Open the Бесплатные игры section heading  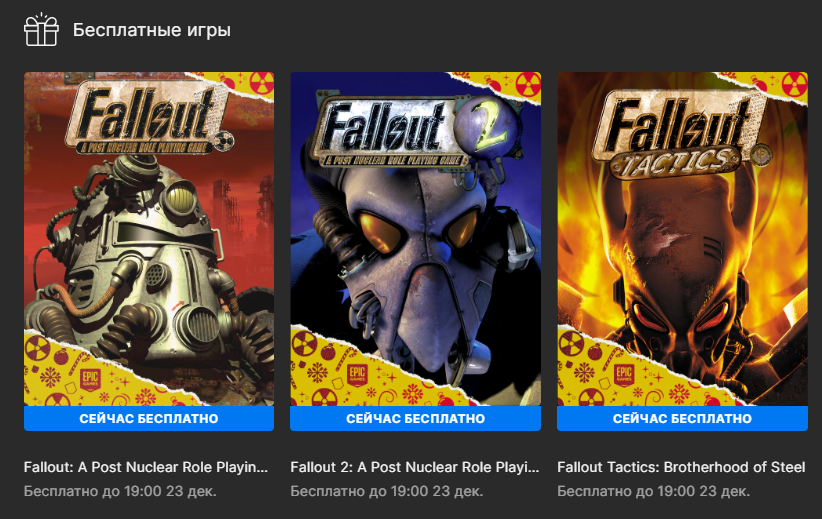click(x=152, y=30)
